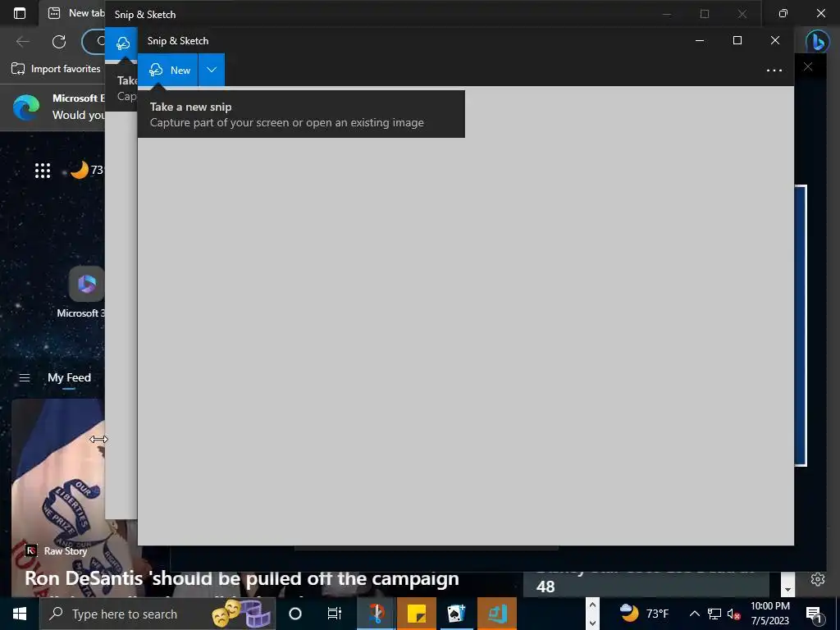The image size is (840, 630).
Task: Select the New tab in Edge
Action: (75, 13)
